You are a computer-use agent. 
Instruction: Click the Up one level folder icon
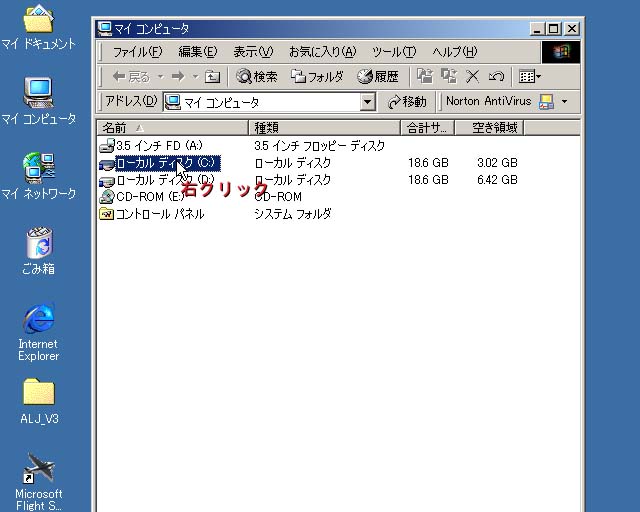(x=212, y=76)
